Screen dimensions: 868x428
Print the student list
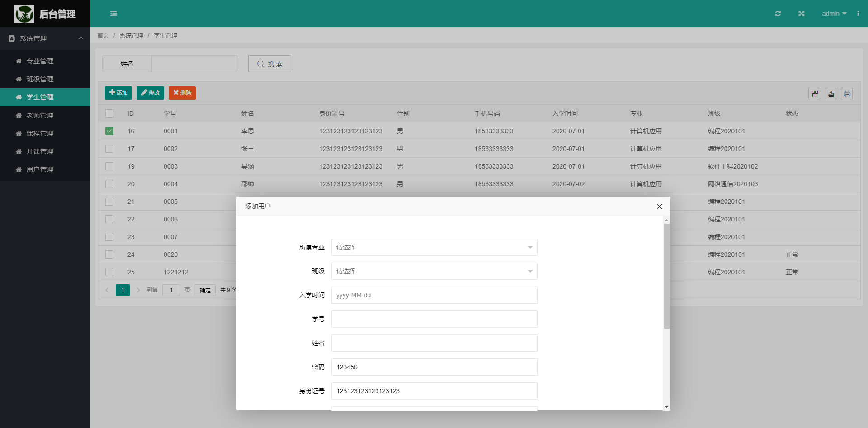(x=847, y=94)
